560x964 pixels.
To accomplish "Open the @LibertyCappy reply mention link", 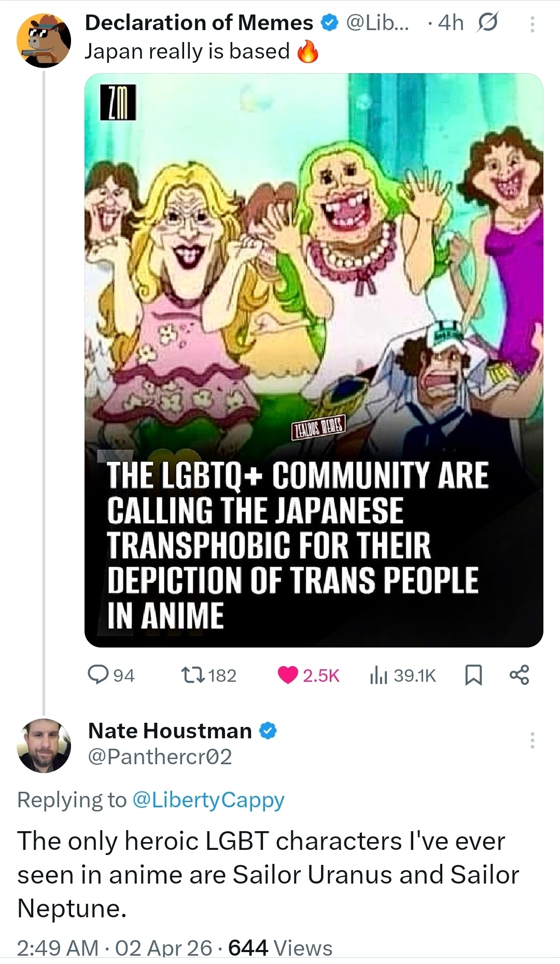I will tap(208, 800).
